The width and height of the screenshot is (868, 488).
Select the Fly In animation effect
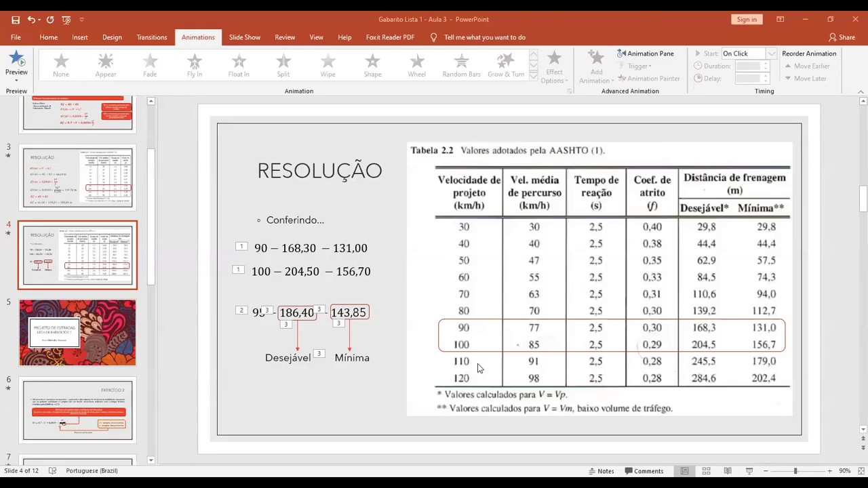pyautogui.click(x=195, y=66)
